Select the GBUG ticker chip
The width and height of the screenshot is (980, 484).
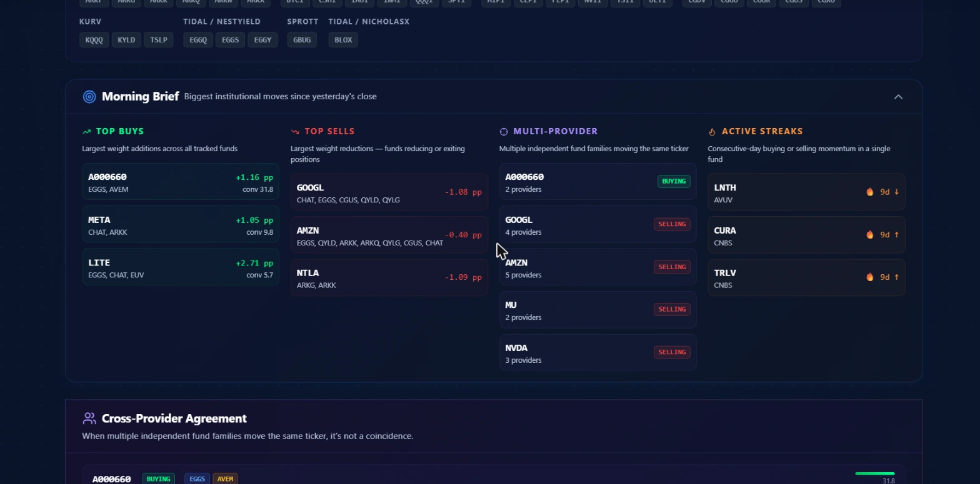point(302,40)
